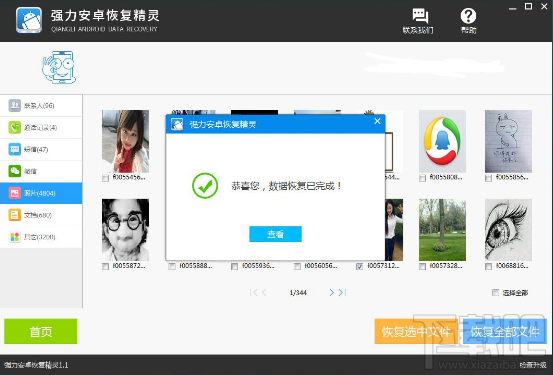This screenshot has width=553, height=375.
Task: Open the girl selfie thumbnail f0055456
Action: click(125, 141)
